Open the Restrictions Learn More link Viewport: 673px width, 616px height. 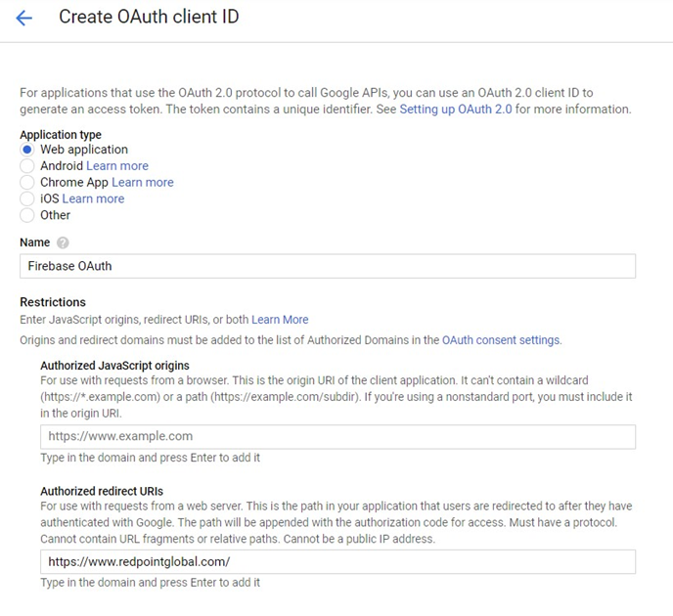tap(280, 320)
